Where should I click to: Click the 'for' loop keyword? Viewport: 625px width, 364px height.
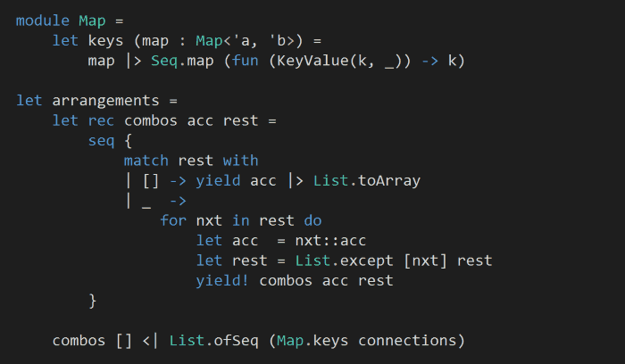[173, 220]
